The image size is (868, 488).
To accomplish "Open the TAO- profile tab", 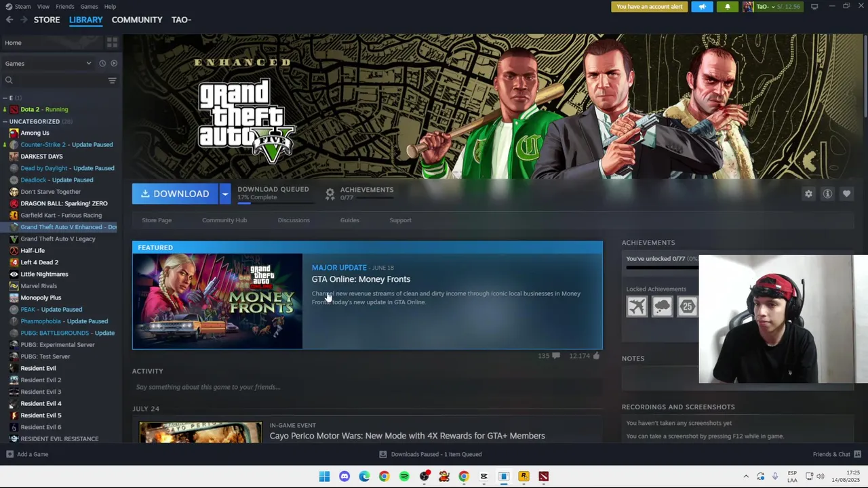I will (x=181, y=20).
